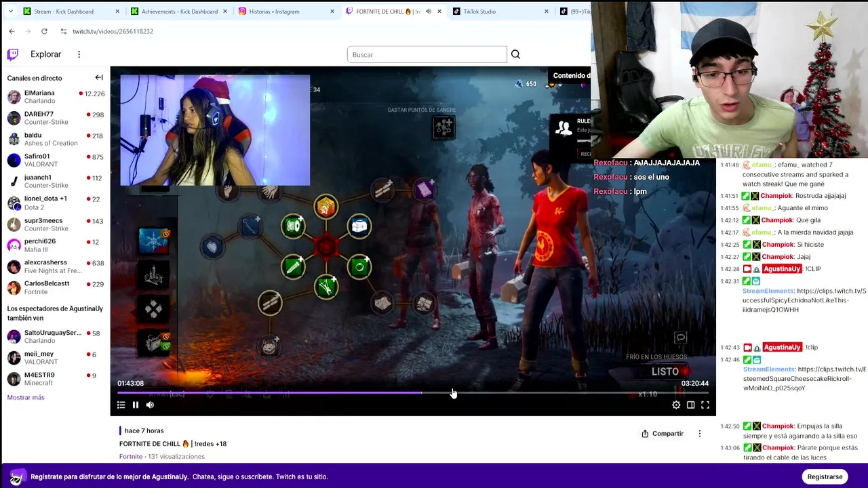Mute audio on the FORTNITE DE CHILL tab

428,12
